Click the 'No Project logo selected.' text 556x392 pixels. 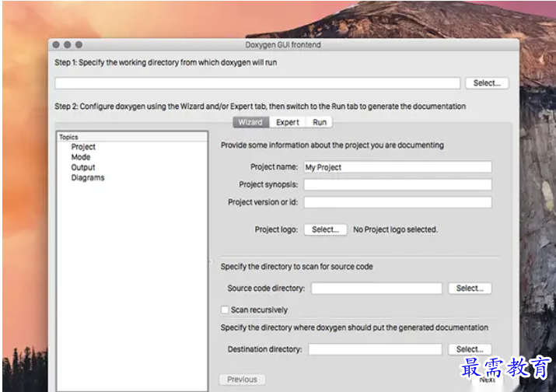(395, 229)
